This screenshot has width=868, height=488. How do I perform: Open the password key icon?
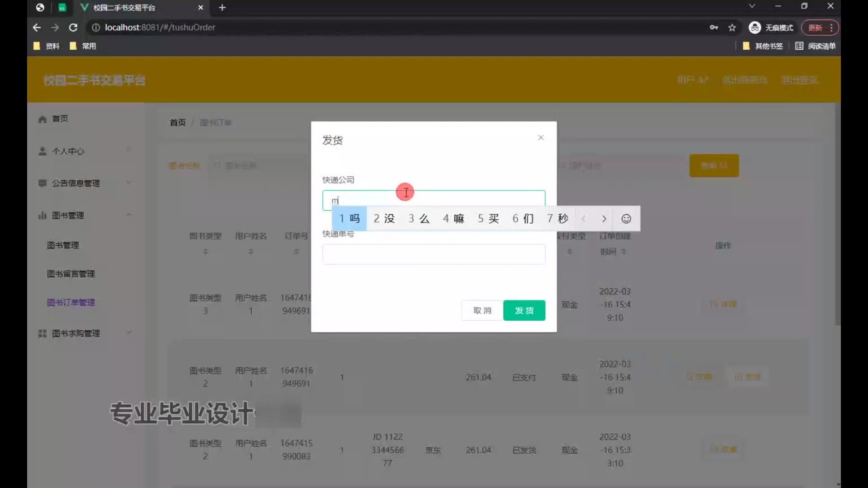[713, 28]
